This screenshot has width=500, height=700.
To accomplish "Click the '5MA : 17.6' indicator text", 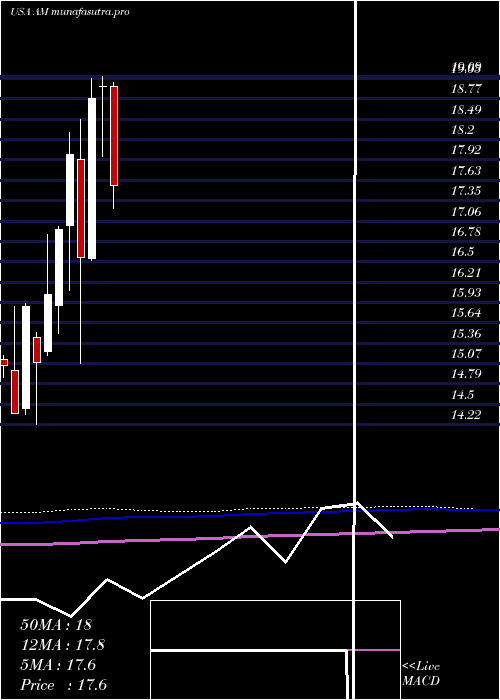I will 58,665.
